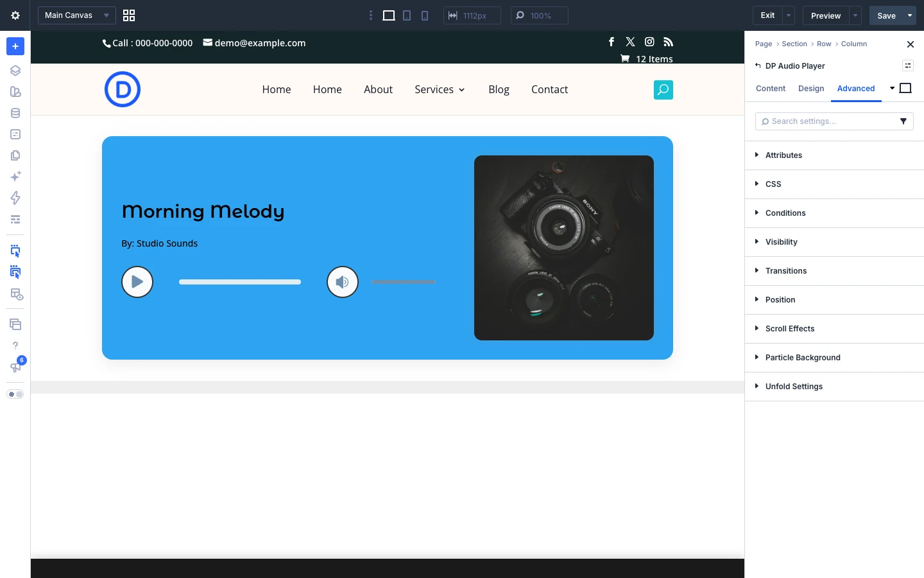Expand the CSS settings group
The width and height of the screenshot is (924, 578).
834,184
